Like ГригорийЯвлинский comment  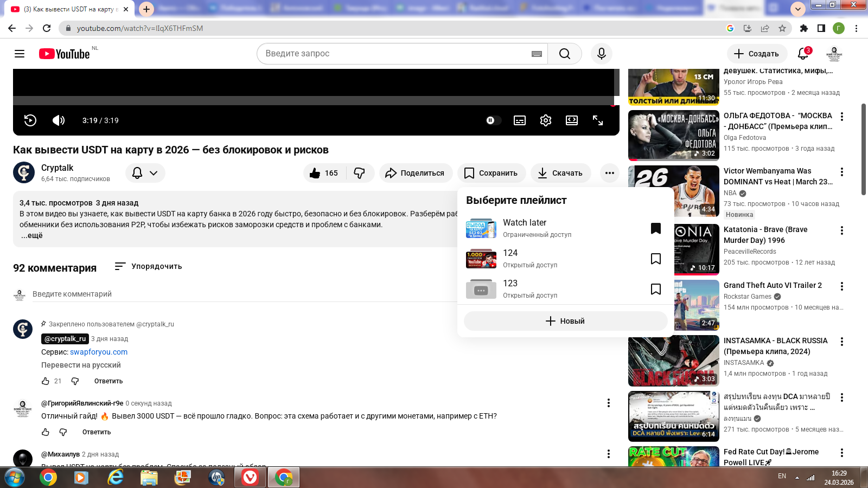point(46,432)
